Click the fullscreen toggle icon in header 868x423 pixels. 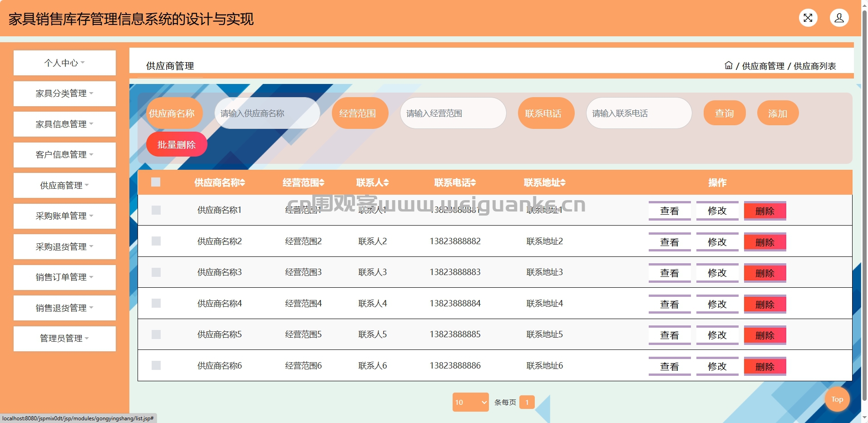[x=808, y=18]
